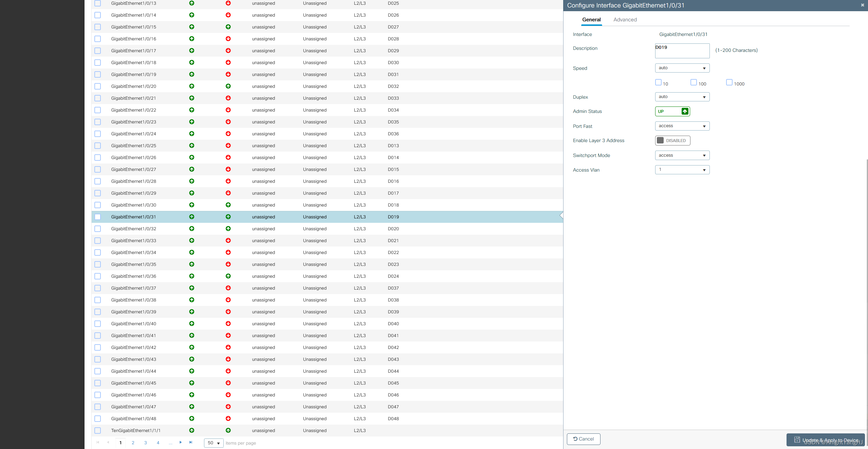Click admin status icon for GigabitEthernet1/0/22

pyautogui.click(x=192, y=110)
